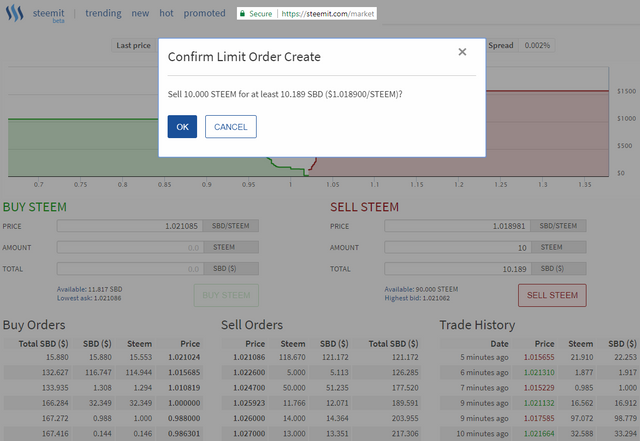This screenshot has width=640, height=441.
Task: Click the Buy Orders heading
Action: [x=34, y=325]
